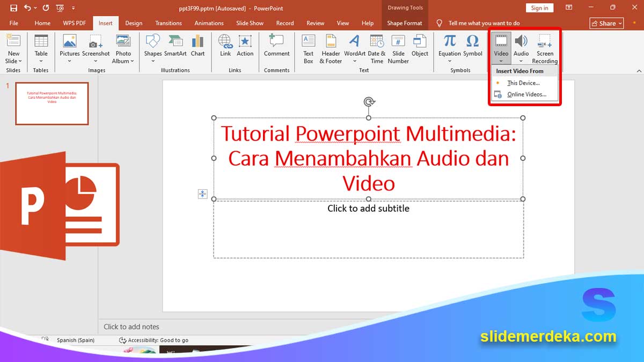
Task: Click Spanish (Spain) language in status bar
Action: click(x=76, y=340)
